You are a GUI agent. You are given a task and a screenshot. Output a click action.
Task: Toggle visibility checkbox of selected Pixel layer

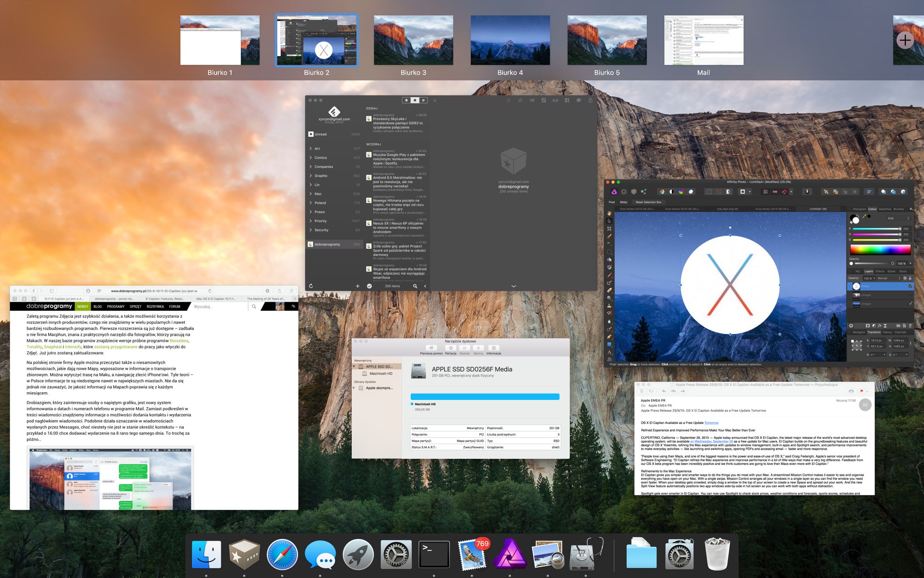[x=910, y=286]
